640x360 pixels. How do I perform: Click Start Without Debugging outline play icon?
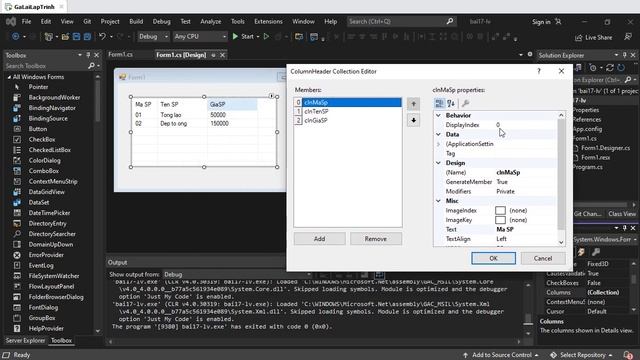pos(266,36)
